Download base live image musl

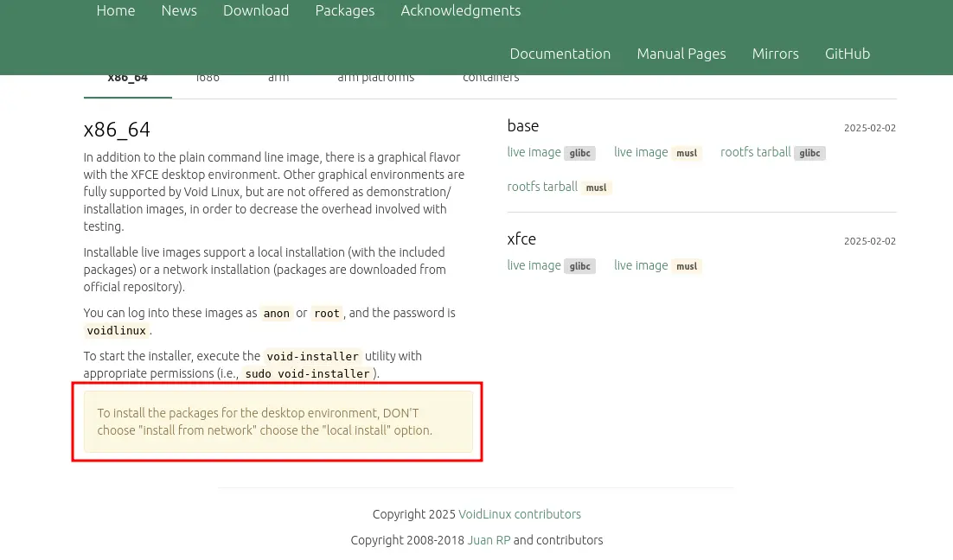click(x=657, y=152)
